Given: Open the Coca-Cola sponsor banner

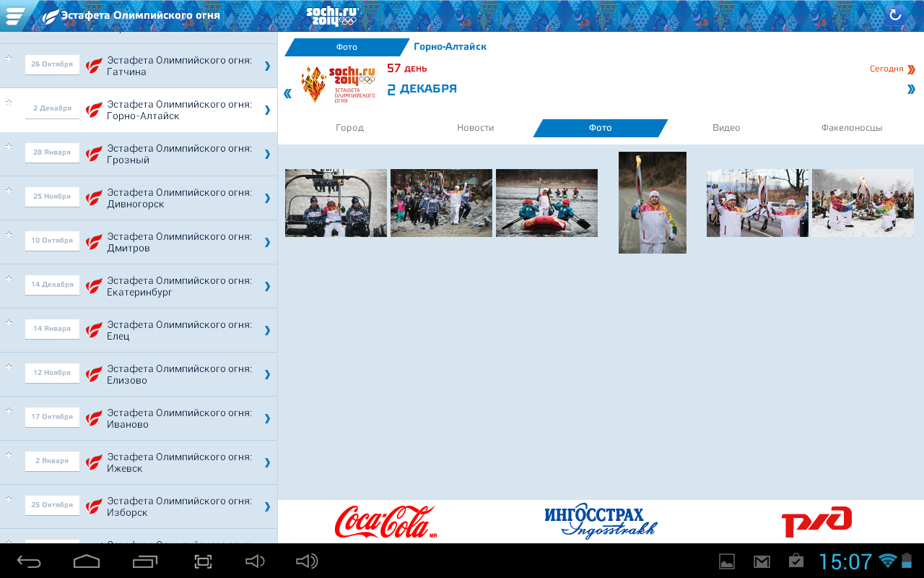Looking at the screenshot, I should coord(385,522).
